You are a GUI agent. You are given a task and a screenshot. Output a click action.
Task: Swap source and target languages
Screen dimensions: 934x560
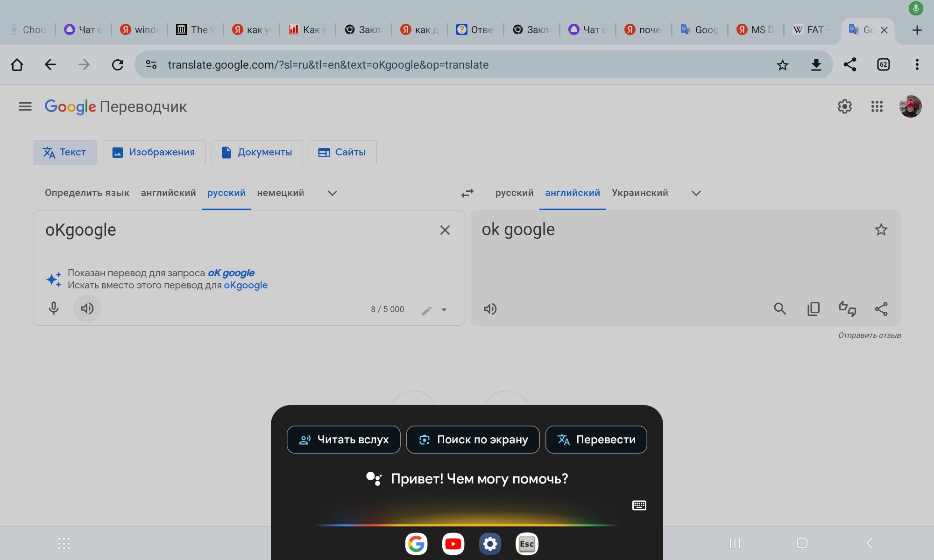click(467, 193)
